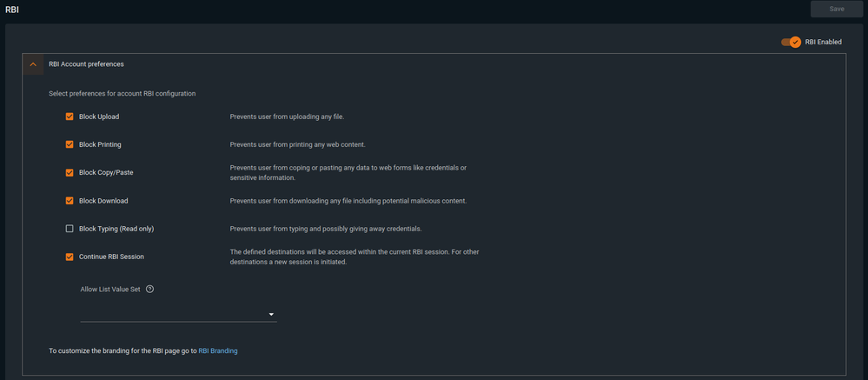The width and height of the screenshot is (868, 380).
Task: Uncheck the Block Upload checkbox
Action: (x=70, y=117)
